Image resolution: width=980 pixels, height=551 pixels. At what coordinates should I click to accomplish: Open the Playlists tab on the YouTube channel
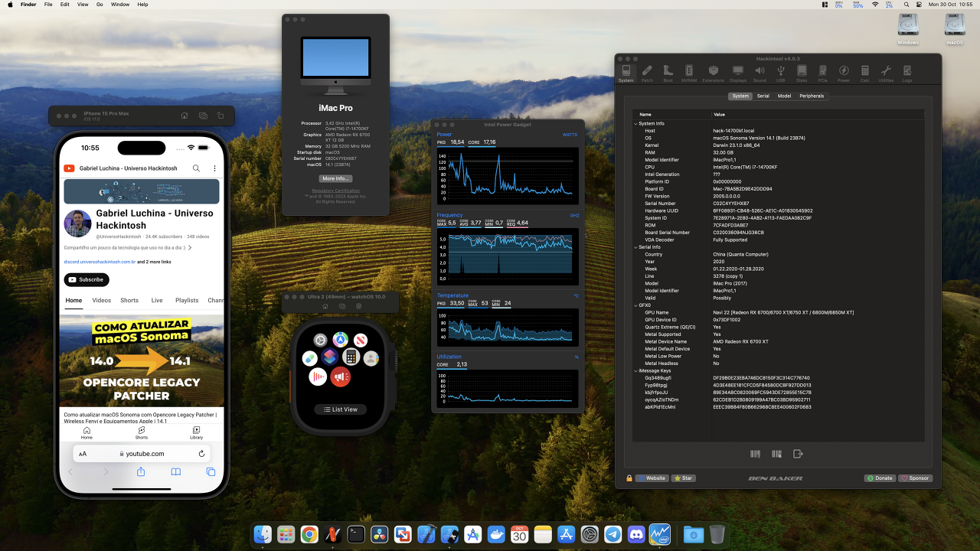(187, 301)
